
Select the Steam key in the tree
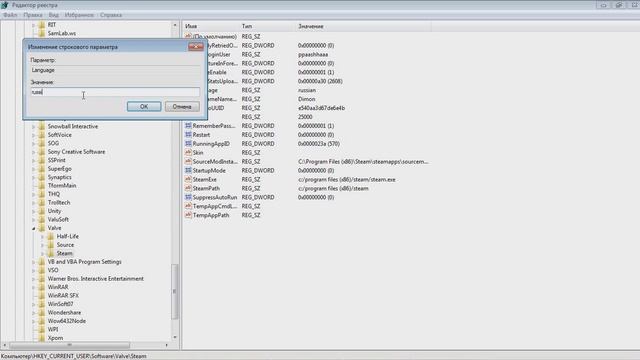pyautogui.click(x=64, y=253)
